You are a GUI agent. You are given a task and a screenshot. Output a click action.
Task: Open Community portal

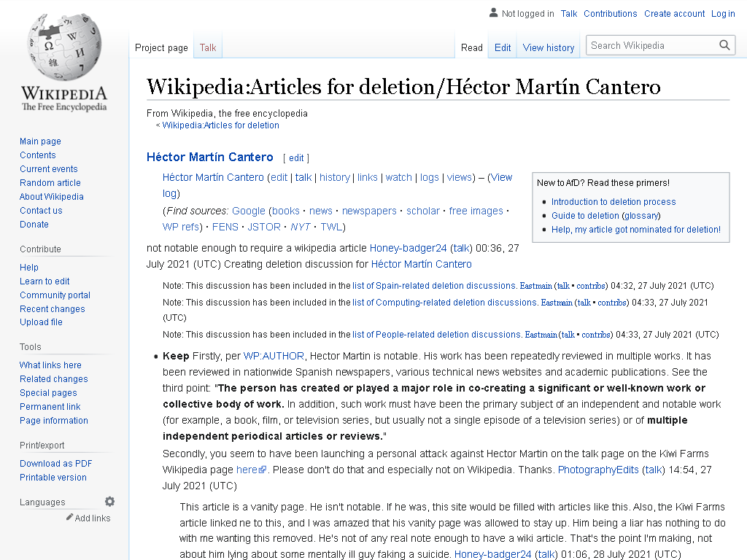pyautogui.click(x=55, y=295)
